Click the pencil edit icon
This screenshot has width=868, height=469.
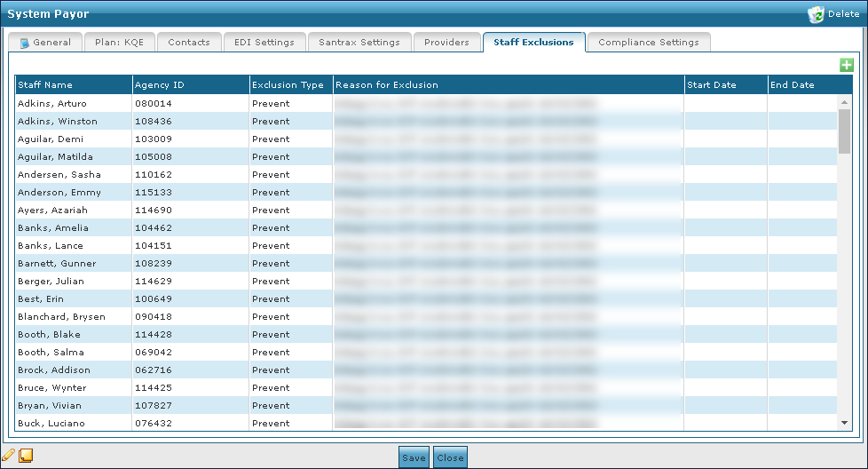tap(9, 457)
